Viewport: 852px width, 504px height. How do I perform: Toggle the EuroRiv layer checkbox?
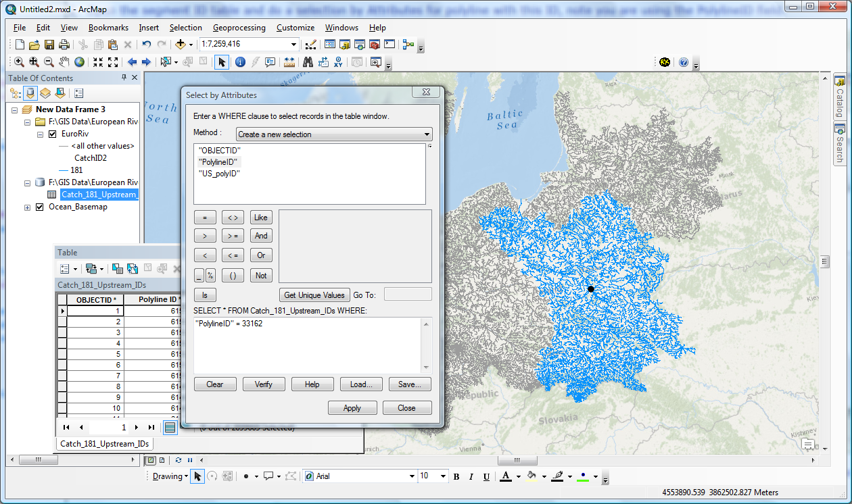pyautogui.click(x=52, y=134)
